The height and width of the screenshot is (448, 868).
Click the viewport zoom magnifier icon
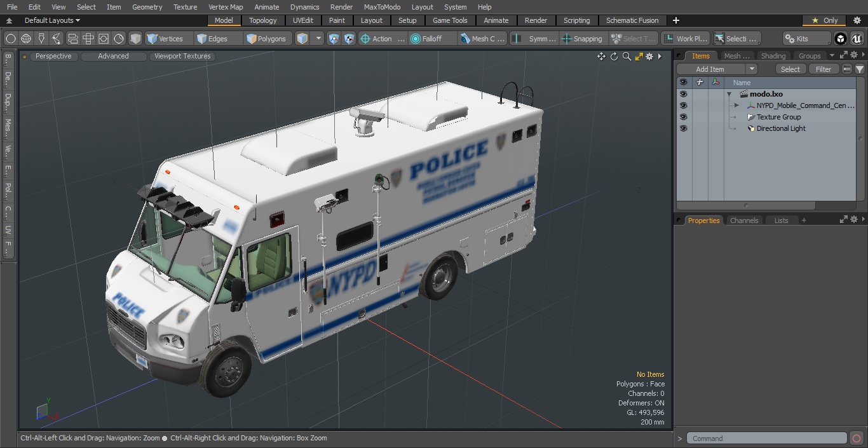[x=627, y=57]
